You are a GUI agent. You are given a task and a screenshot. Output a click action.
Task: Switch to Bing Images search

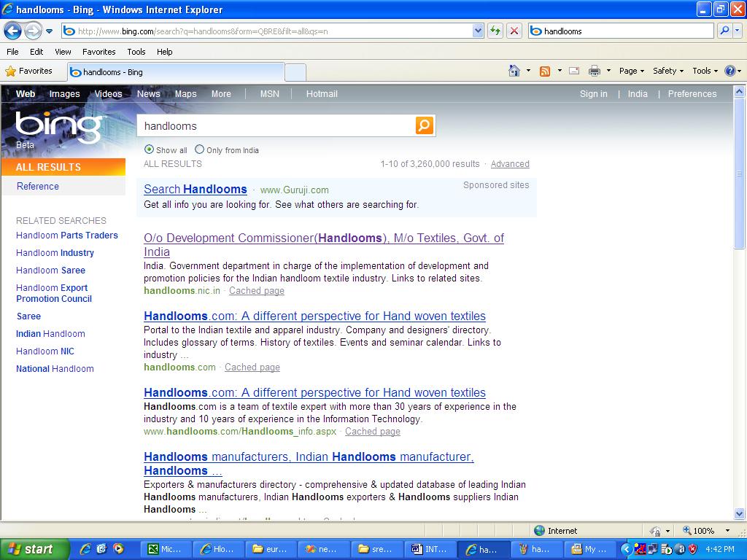pos(65,94)
